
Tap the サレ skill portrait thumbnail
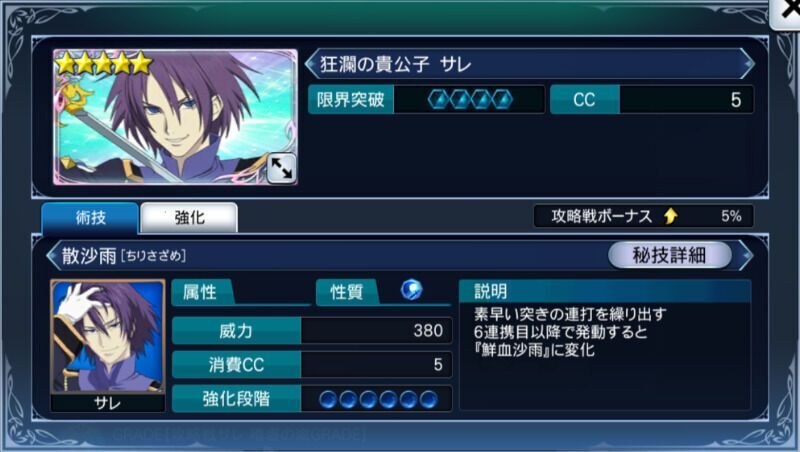pos(108,345)
